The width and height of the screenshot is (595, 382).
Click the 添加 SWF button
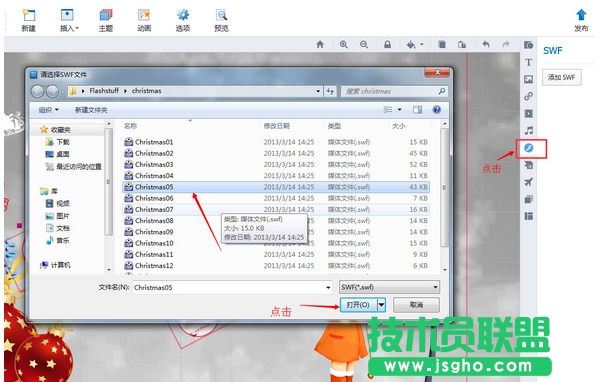pos(562,77)
